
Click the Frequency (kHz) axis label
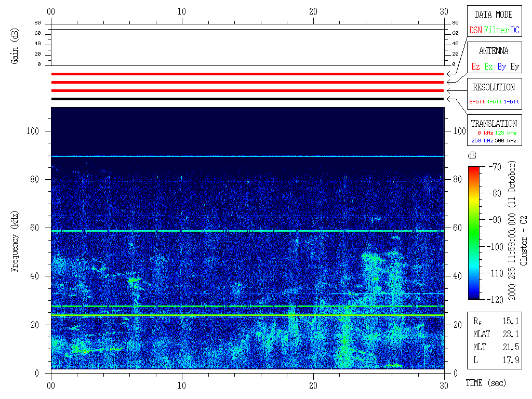(16, 239)
